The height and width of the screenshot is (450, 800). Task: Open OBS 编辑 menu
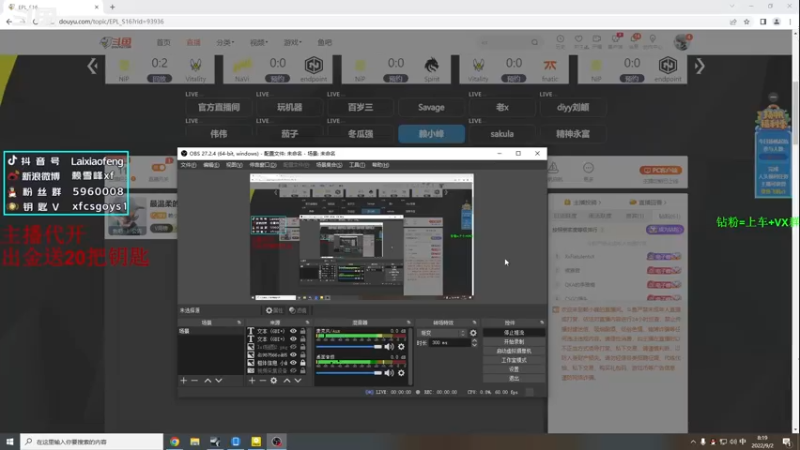tap(211, 165)
